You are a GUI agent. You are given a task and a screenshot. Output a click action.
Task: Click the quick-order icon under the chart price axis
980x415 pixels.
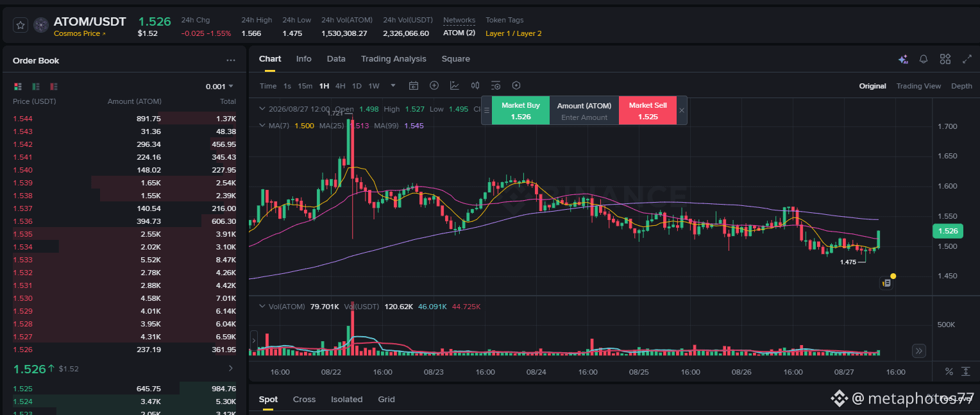click(886, 283)
